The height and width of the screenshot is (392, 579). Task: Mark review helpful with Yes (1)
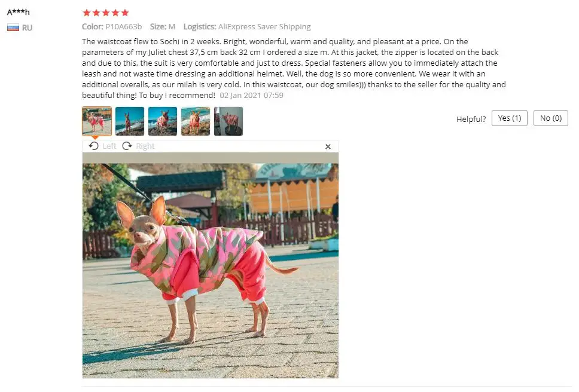[510, 118]
